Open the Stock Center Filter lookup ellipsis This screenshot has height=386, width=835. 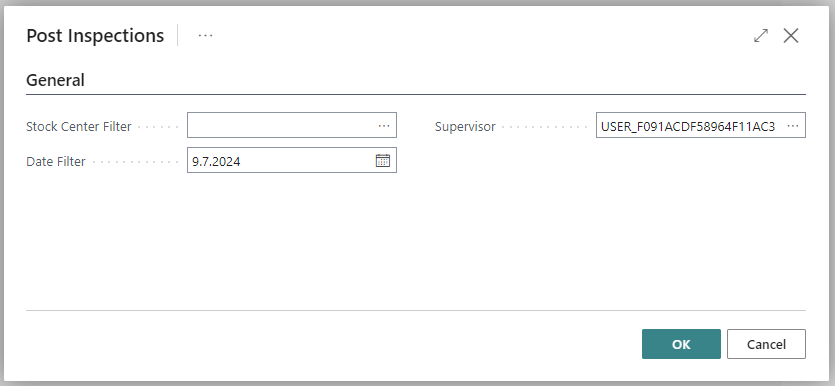coord(384,126)
